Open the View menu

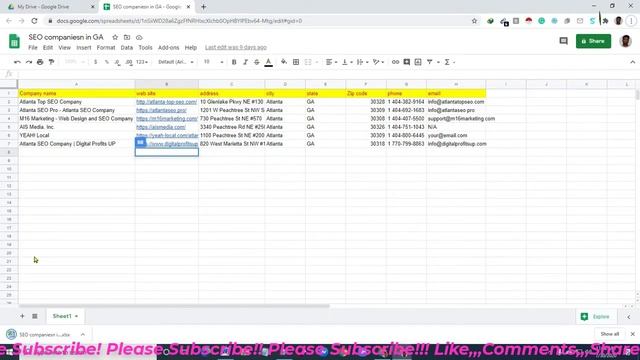pyautogui.click(x=64, y=48)
